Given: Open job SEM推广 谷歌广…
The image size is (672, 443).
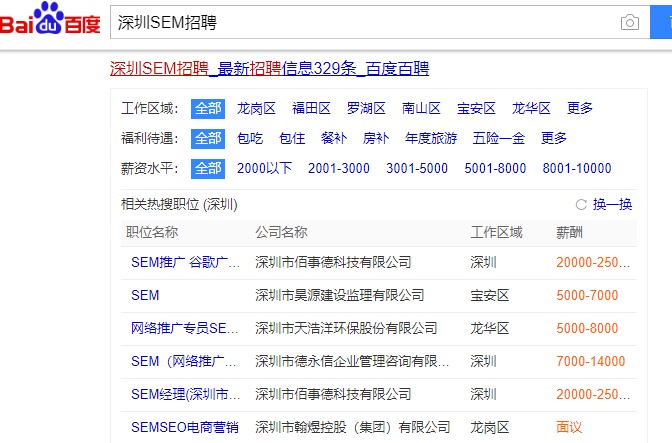Looking at the screenshot, I should (185, 263).
